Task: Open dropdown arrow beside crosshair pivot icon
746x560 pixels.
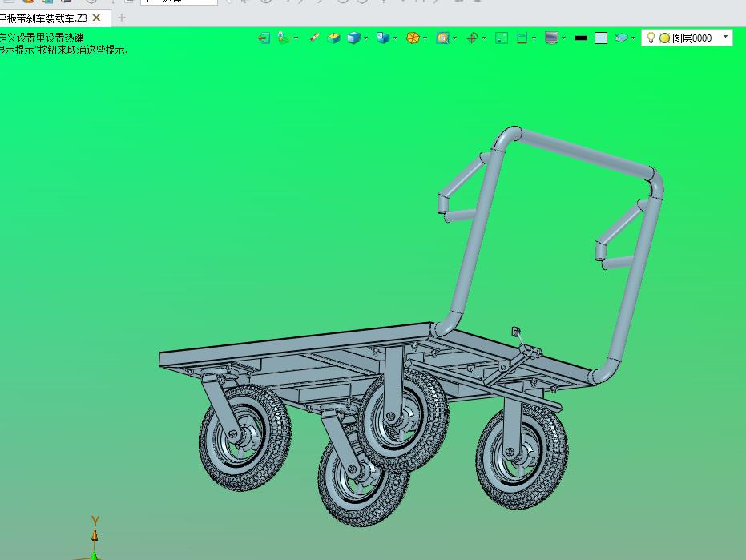Action: (x=484, y=38)
